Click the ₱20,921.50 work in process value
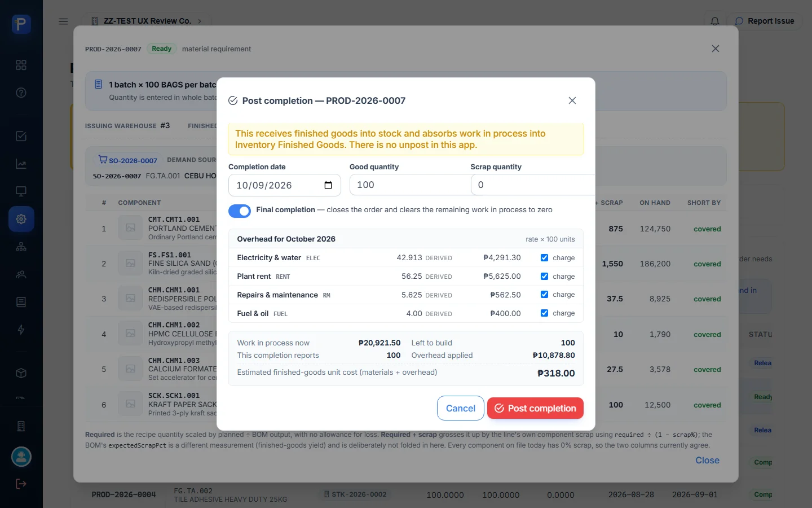The height and width of the screenshot is (508, 812). pos(379,343)
